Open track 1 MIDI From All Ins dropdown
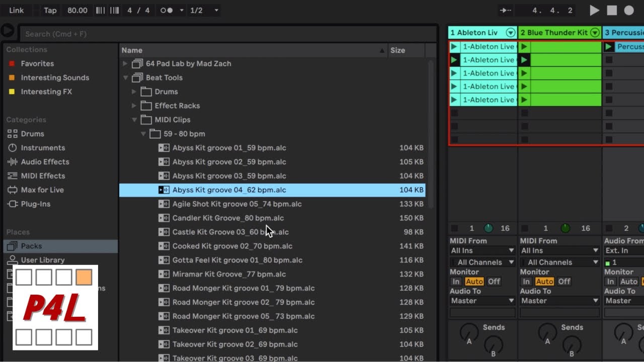644x362 pixels. coord(482,250)
